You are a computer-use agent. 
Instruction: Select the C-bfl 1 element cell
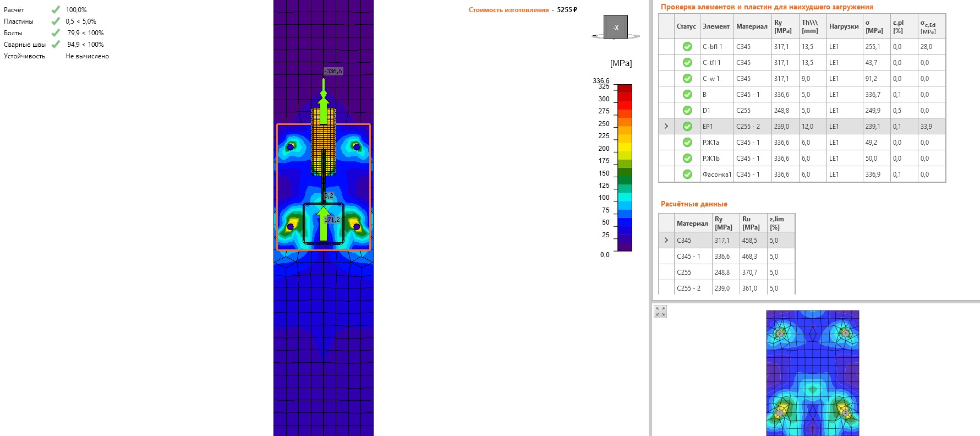tap(716, 47)
